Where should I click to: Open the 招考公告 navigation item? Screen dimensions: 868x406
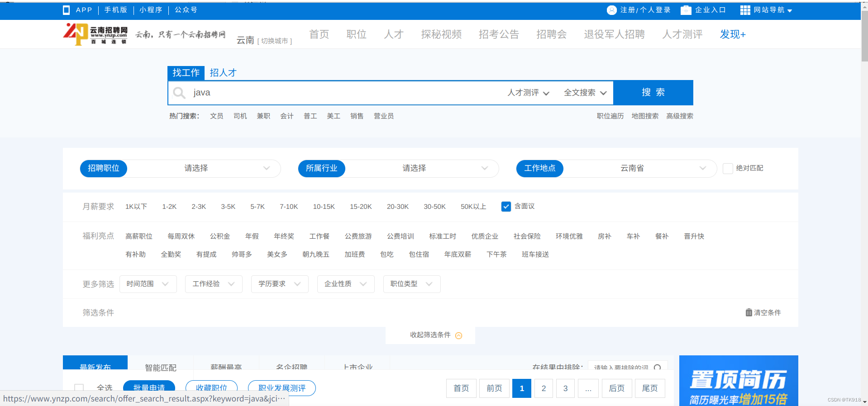click(499, 34)
